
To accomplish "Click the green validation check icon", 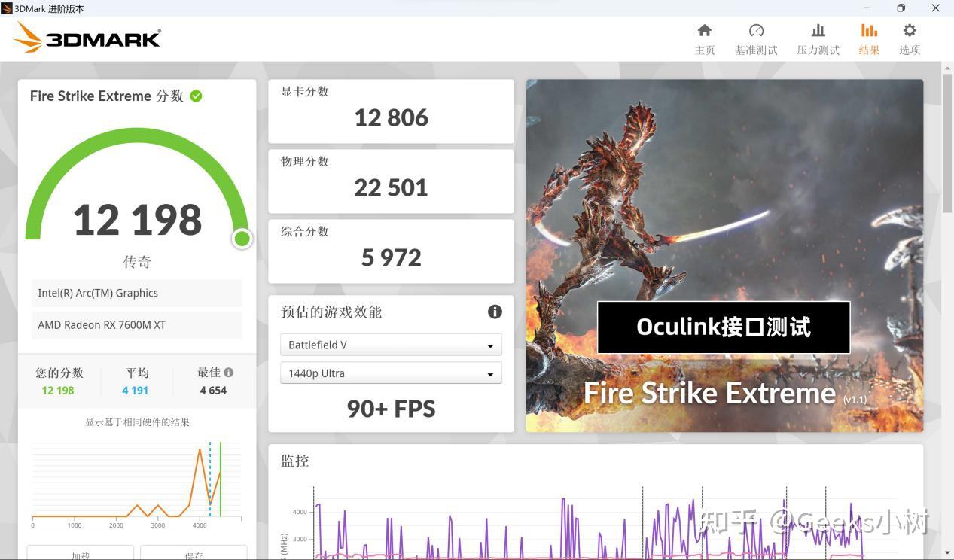I will pyautogui.click(x=196, y=96).
